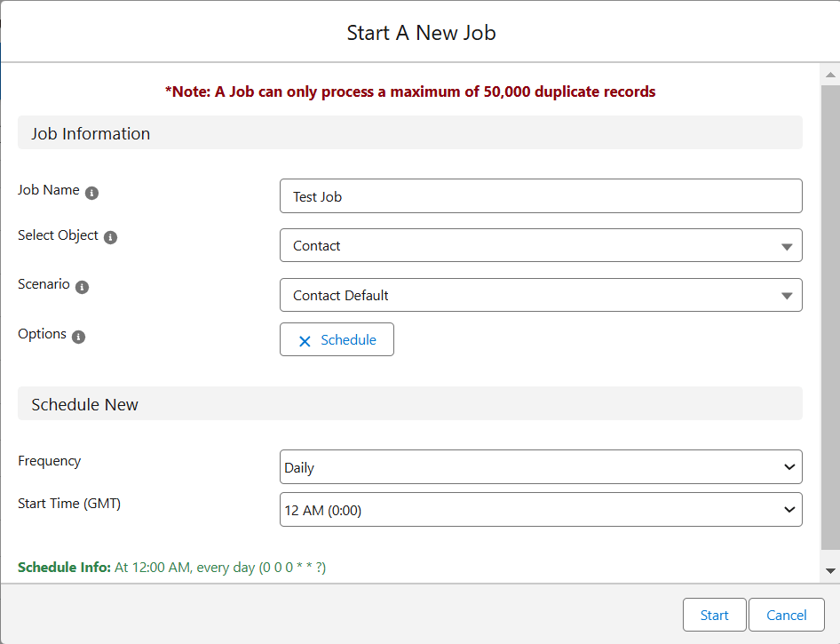Screen dimensions: 840x644
Task: Click the scrollbar down arrow
Action: (x=830, y=571)
